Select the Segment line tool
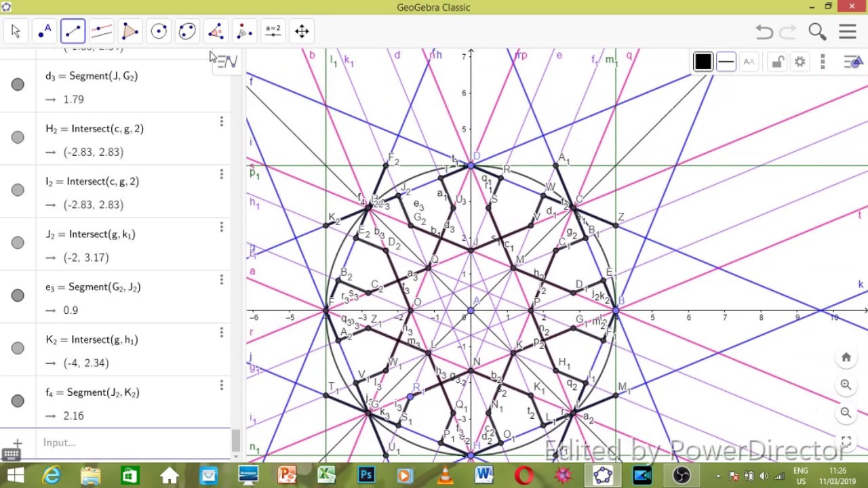Image resolution: width=868 pixels, height=488 pixels. pyautogui.click(x=73, y=31)
